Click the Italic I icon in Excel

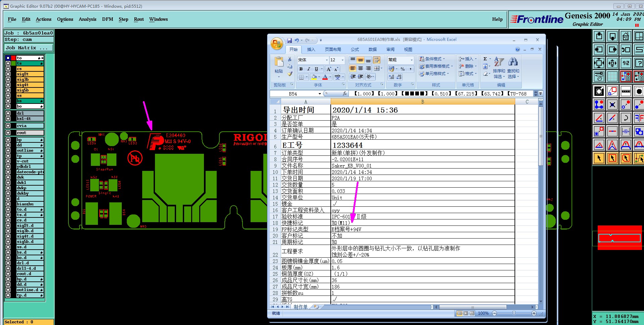(309, 69)
